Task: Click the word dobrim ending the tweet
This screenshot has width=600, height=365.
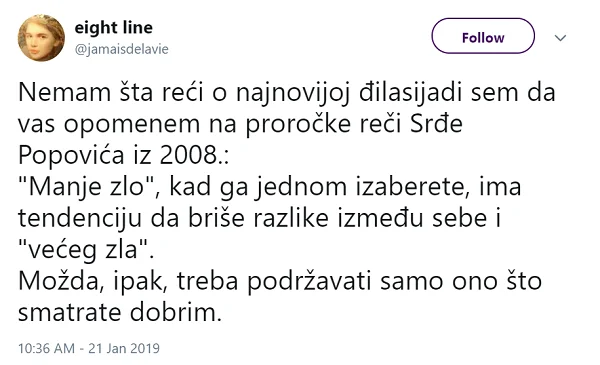Action: point(174,313)
